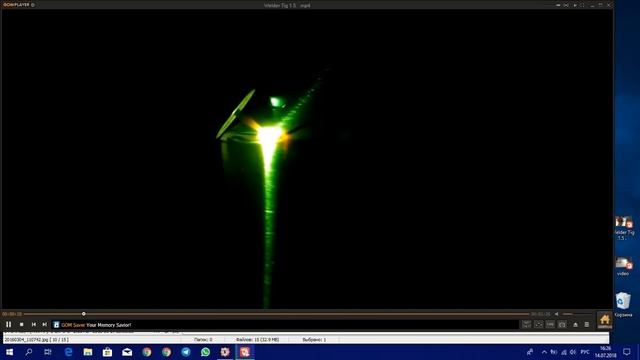
Task: Click the 'Папок: 0' status entry
Action: pyautogui.click(x=203, y=340)
